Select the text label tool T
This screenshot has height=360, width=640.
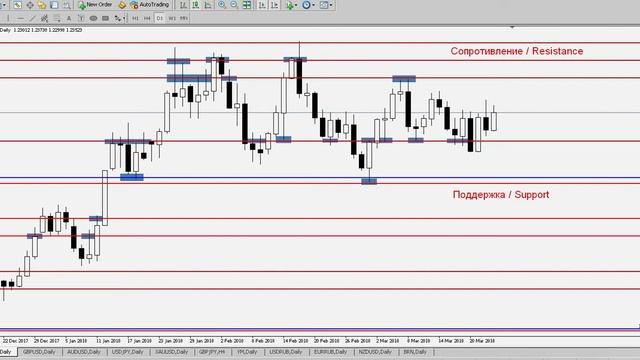(81, 18)
